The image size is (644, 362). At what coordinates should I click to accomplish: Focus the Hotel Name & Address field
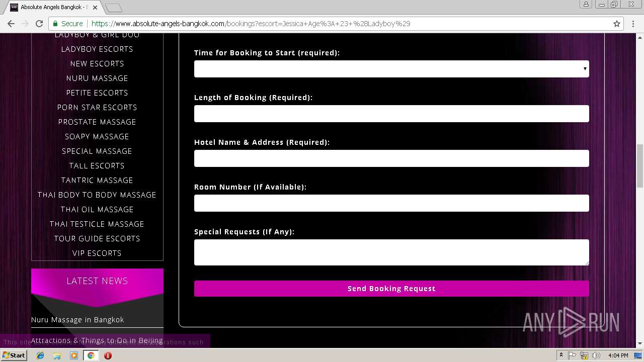[x=391, y=158]
